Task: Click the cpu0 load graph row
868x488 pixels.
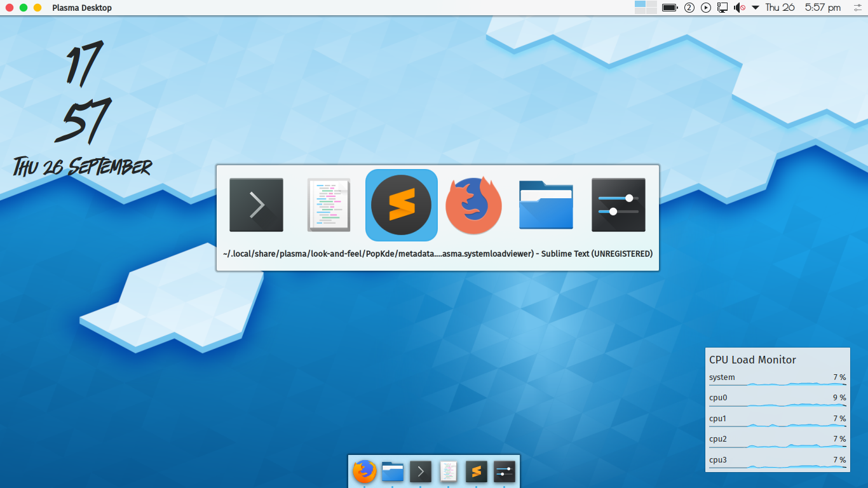Action: (x=778, y=400)
